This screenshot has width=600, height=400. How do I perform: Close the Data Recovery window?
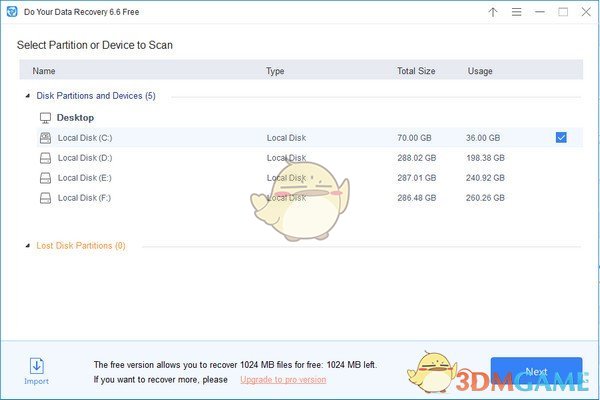point(586,12)
